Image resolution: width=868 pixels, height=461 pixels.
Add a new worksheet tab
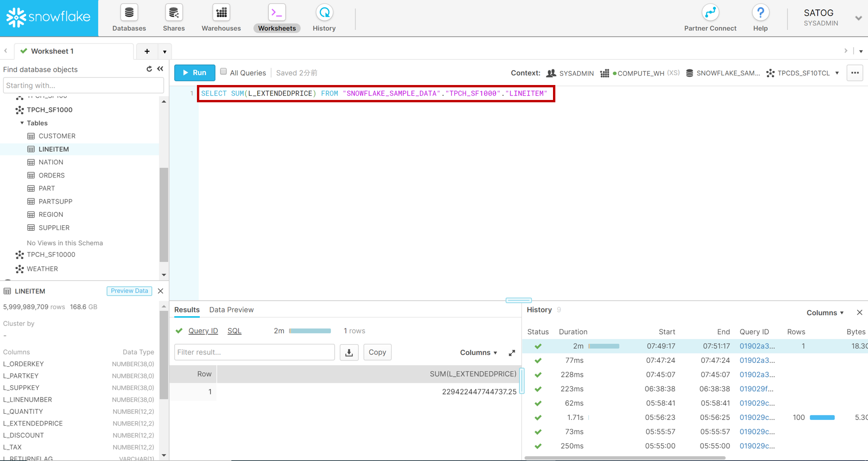click(x=147, y=51)
